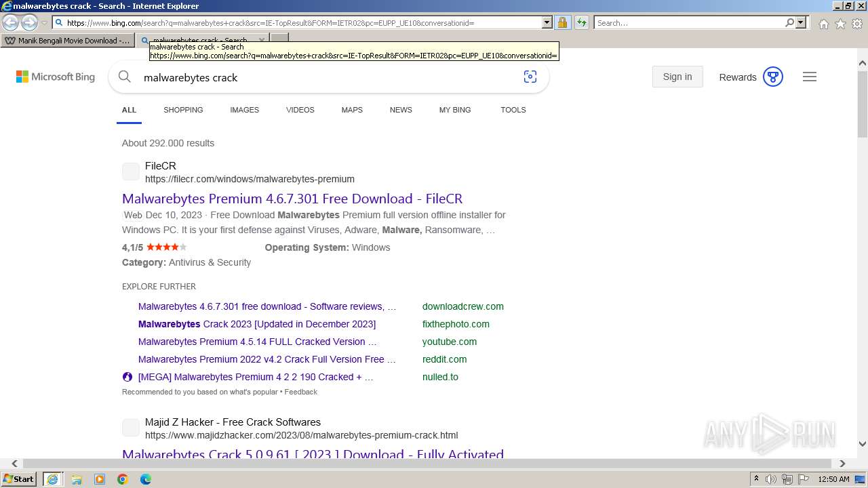The height and width of the screenshot is (488, 868).
Task: Switch to SHOPPING results tab
Action: [x=183, y=110]
